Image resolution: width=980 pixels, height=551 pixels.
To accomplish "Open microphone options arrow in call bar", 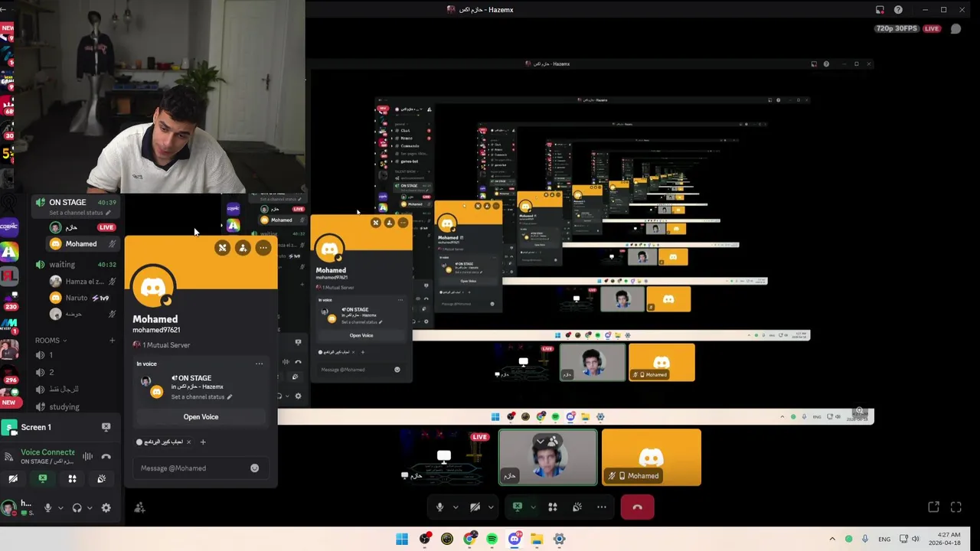I will (456, 507).
